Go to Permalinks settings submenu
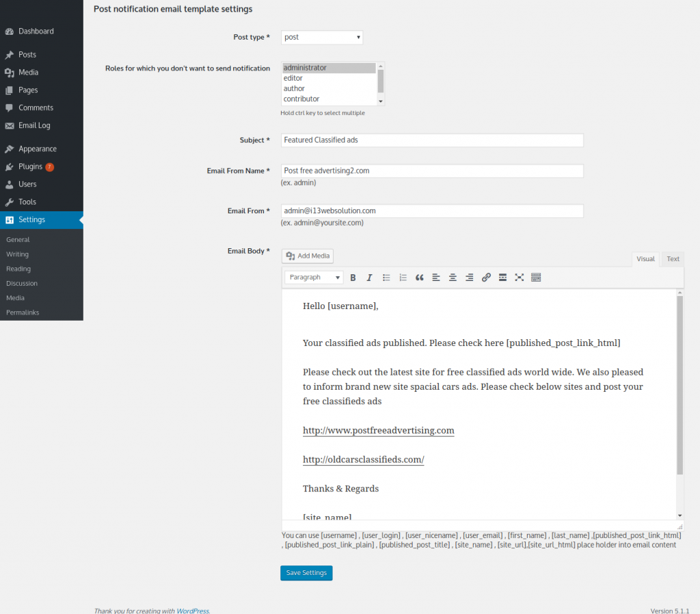The width and height of the screenshot is (700, 614). click(x=23, y=312)
